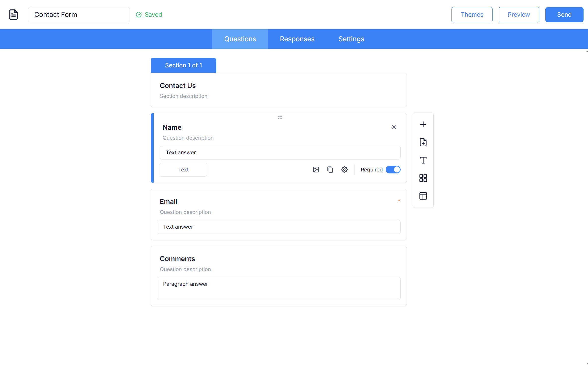Click the form document icon at top left
The height and width of the screenshot is (365, 588).
(x=13, y=15)
